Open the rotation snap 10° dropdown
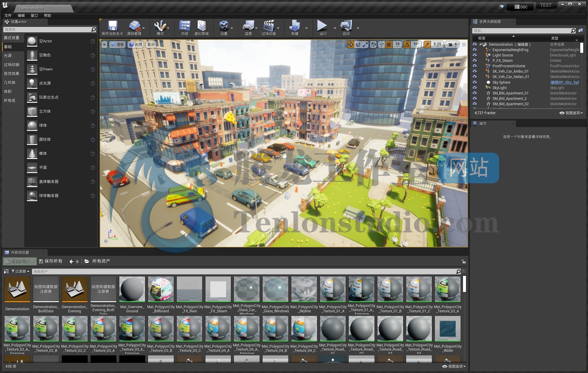Image resolution: width=588 pixels, height=373 pixels. tap(416, 45)
